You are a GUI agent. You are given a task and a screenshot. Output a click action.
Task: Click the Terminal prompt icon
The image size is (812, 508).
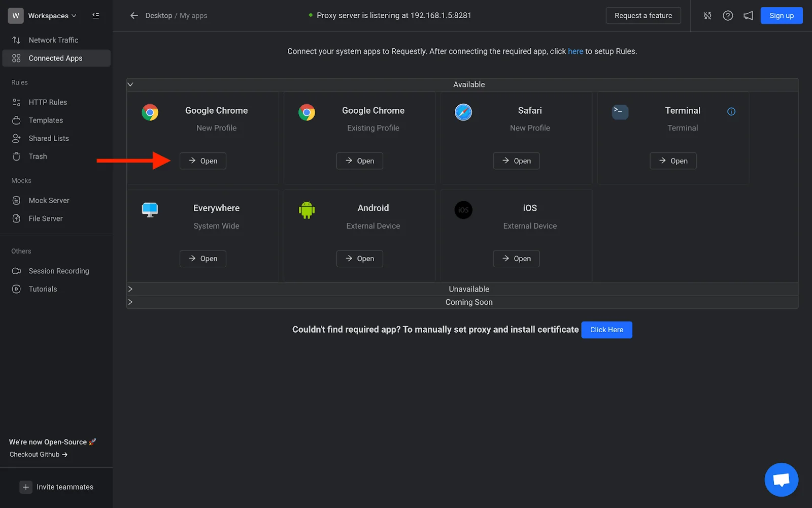tap(620, 112)
